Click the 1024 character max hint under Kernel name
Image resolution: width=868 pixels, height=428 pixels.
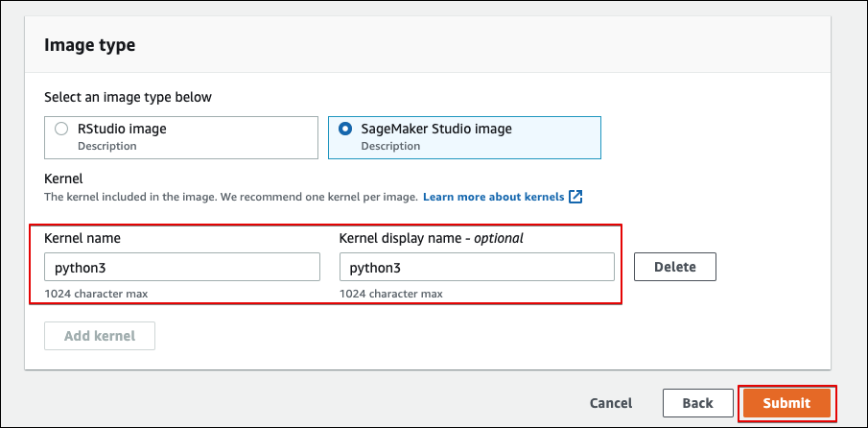tap(96, 294)
